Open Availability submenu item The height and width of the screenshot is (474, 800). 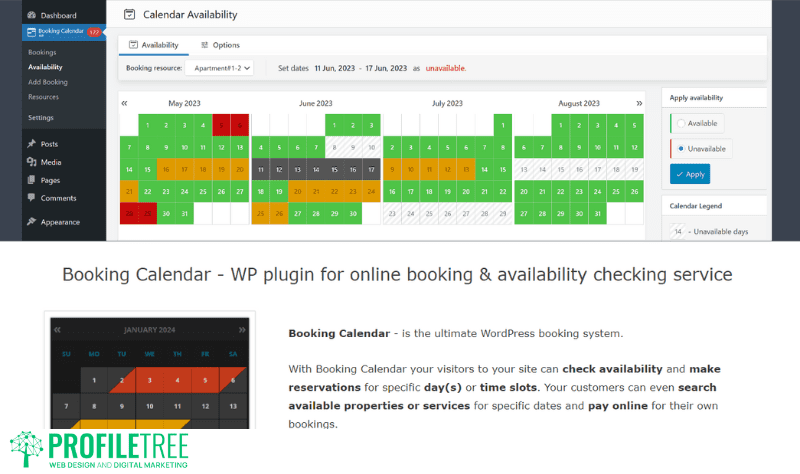tap(45, 67)
